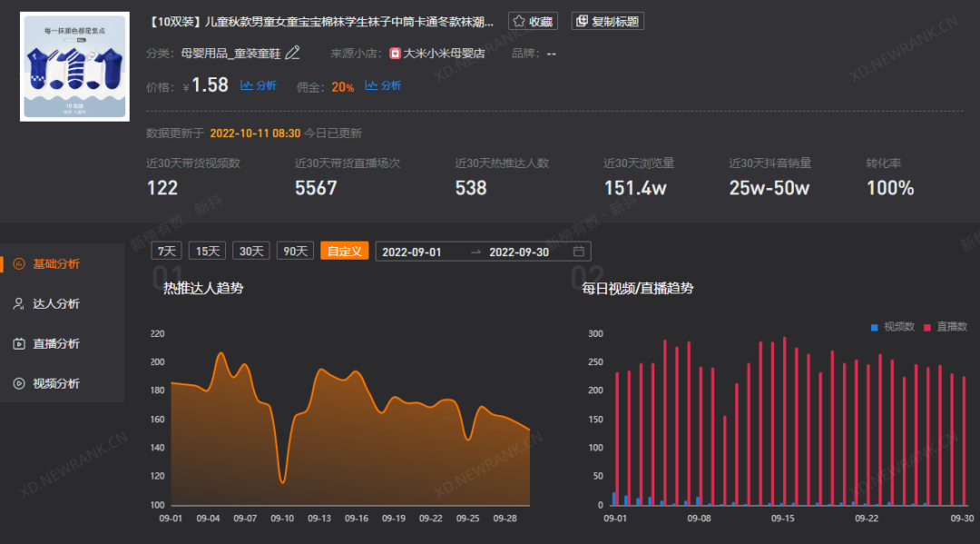980x544 pixels.
Task: Click the 122 video count value
Action: pos(162,188)
